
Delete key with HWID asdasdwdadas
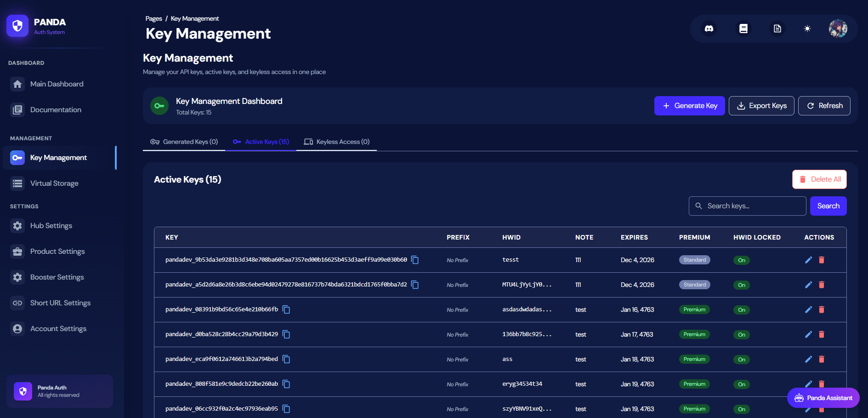coord(822,309)
